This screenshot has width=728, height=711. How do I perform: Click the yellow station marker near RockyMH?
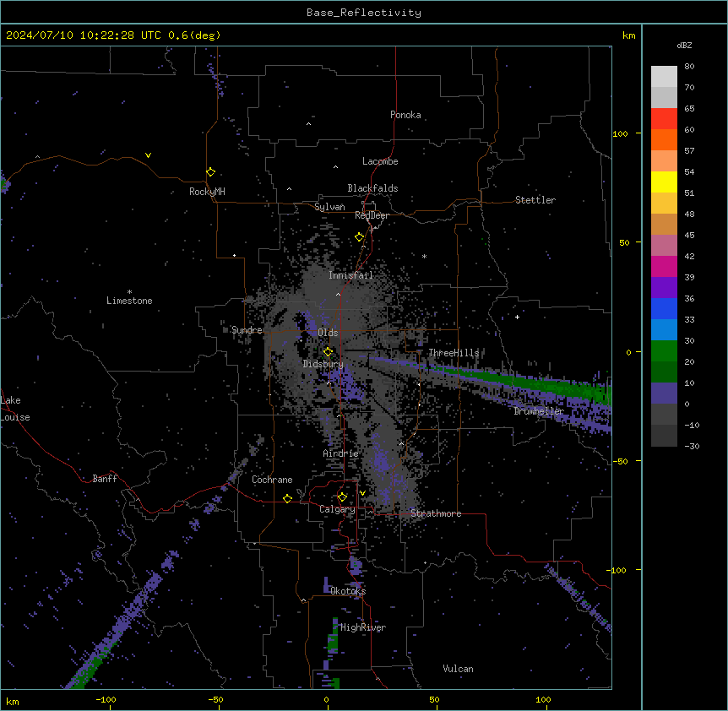click(x=210, y=171)
